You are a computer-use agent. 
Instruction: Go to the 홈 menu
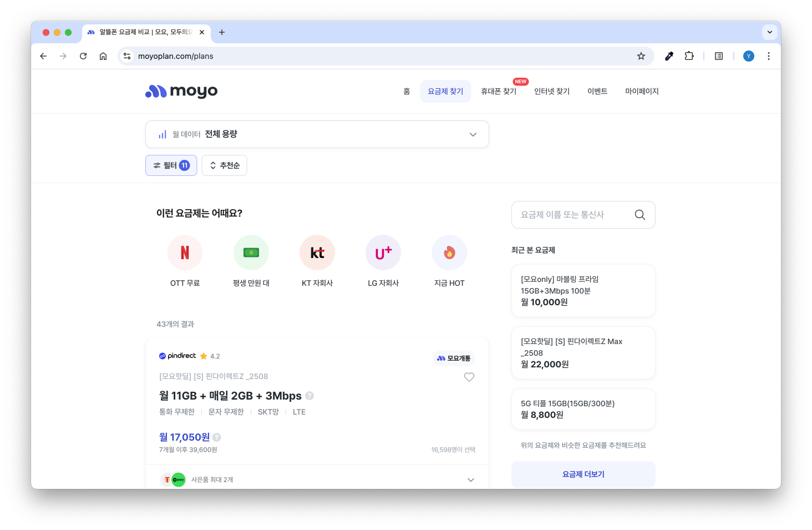coord(407,92)
